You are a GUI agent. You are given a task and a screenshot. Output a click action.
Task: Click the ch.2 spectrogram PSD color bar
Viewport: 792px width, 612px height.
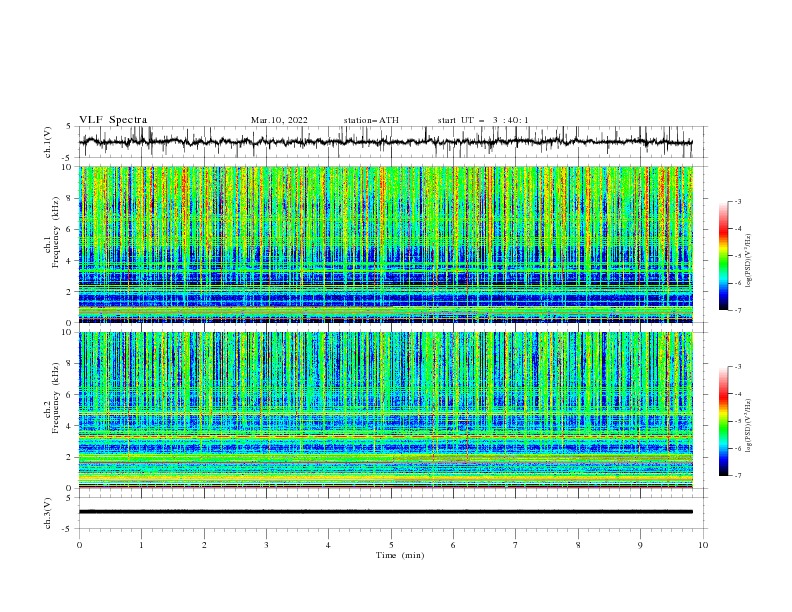(724, 421)
